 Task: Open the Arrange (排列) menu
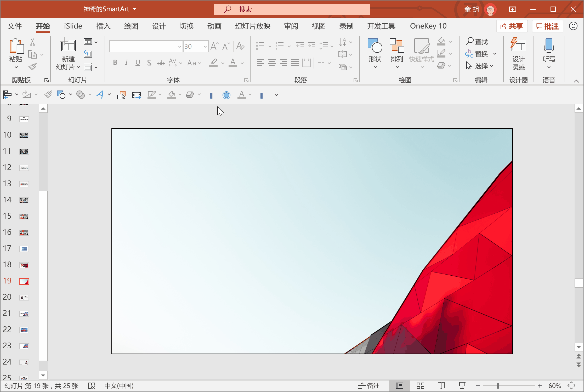click(397, 54)
